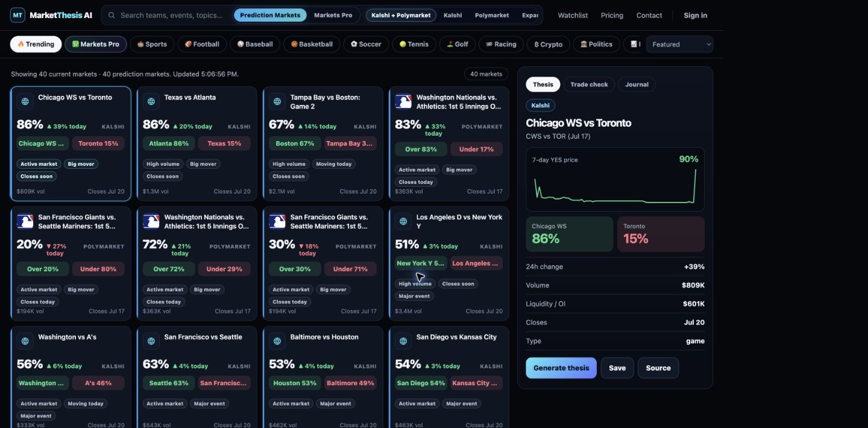Choose Over 72% on Washington Nationals card

169,269
